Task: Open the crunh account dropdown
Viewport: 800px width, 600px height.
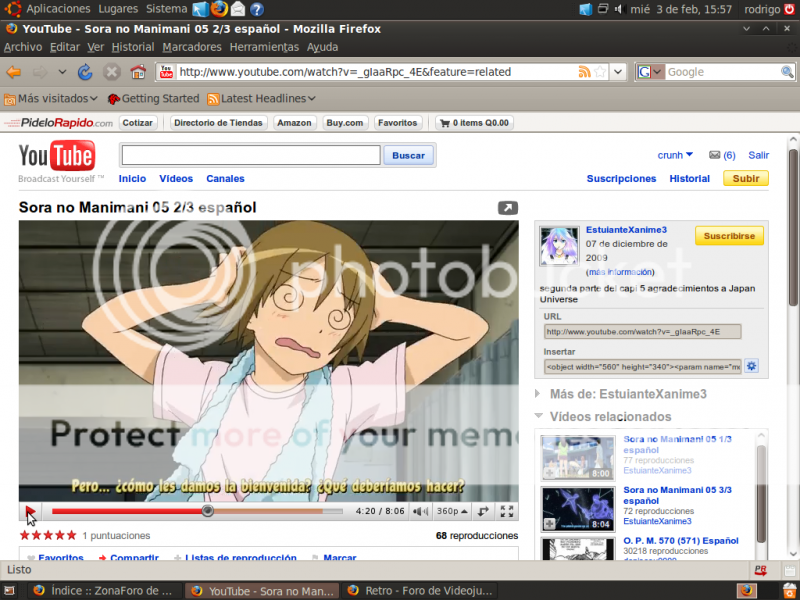Action: tap(675, 155)
